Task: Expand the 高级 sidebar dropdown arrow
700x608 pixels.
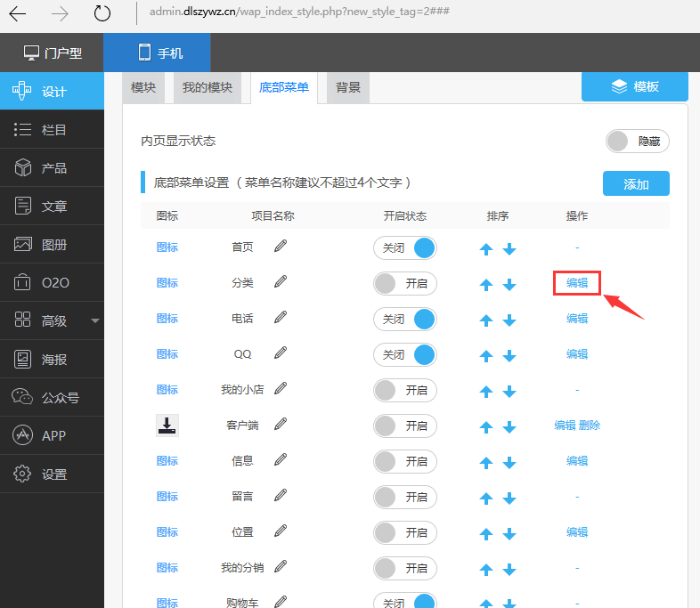Action: (x=95, y=320)
